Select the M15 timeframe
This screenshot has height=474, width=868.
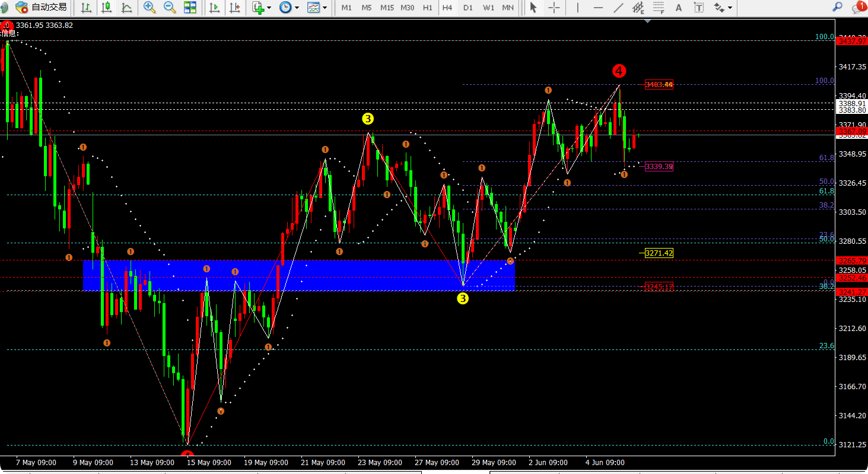pos(387,8)
